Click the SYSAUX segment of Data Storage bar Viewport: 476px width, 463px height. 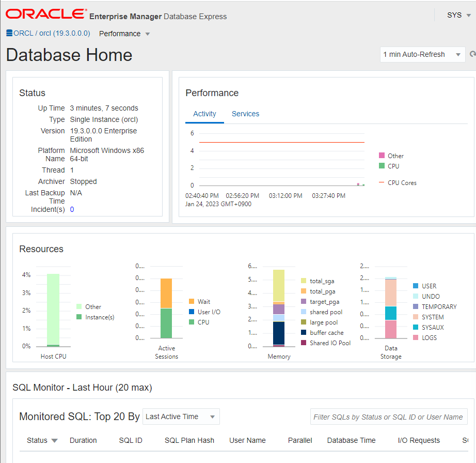(391, 313)
